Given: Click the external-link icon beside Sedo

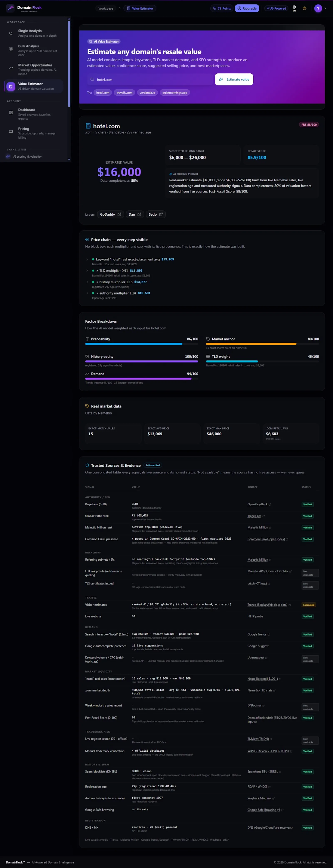Looking at the screenshot, I should coord(161,214).
